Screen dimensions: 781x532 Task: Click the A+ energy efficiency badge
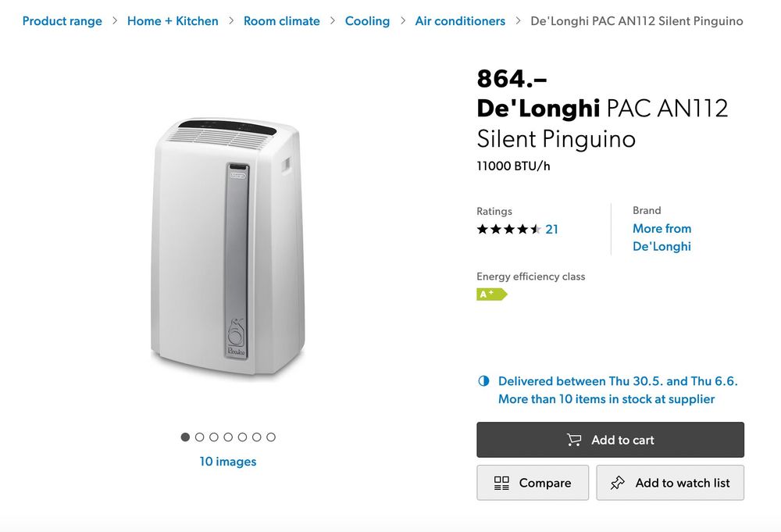pos(490,294)
